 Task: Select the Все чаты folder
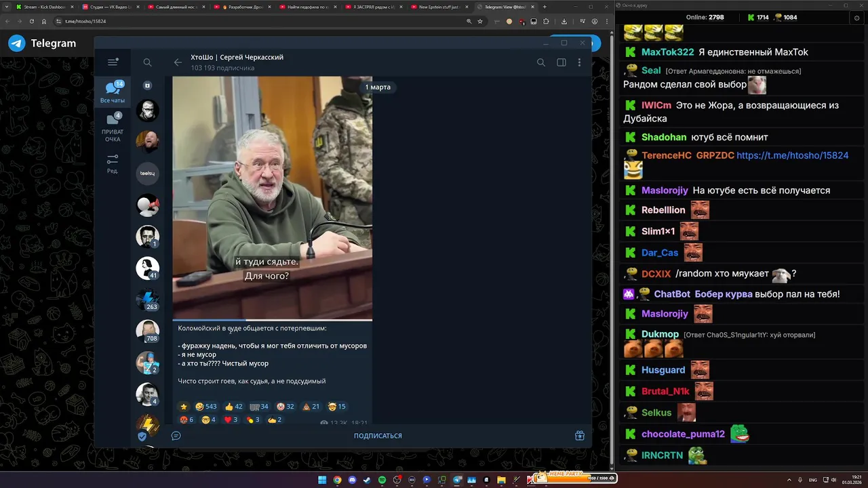[113, 92]
